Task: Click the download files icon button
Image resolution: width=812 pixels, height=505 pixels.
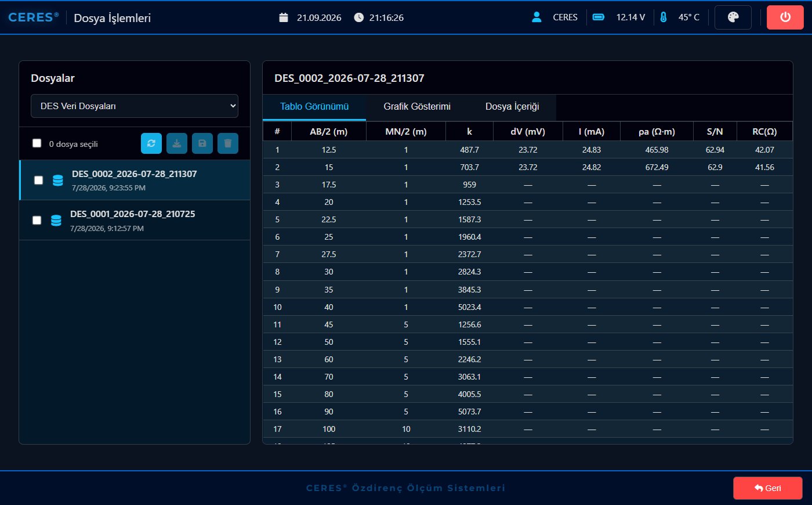Action: click(177, 143)
